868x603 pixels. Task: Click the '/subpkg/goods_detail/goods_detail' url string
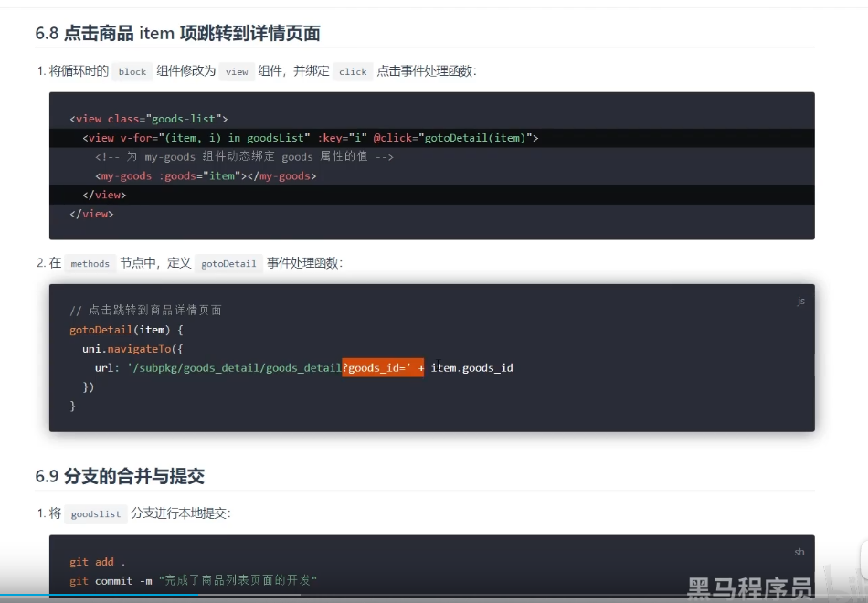[x=234, y=367]
